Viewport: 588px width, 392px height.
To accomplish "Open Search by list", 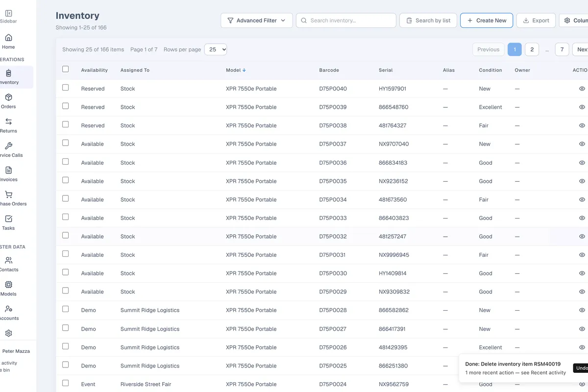I will tap(428, 21).
